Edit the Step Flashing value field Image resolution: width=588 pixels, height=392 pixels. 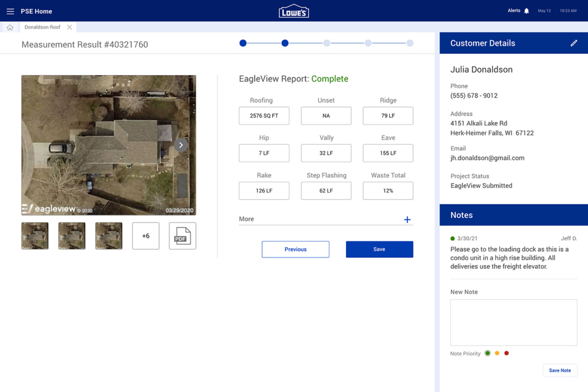click(x=326, y=191)
